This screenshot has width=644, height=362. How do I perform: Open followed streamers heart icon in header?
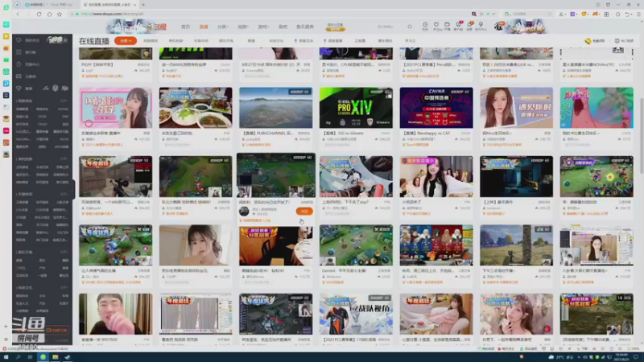(436, 26)
